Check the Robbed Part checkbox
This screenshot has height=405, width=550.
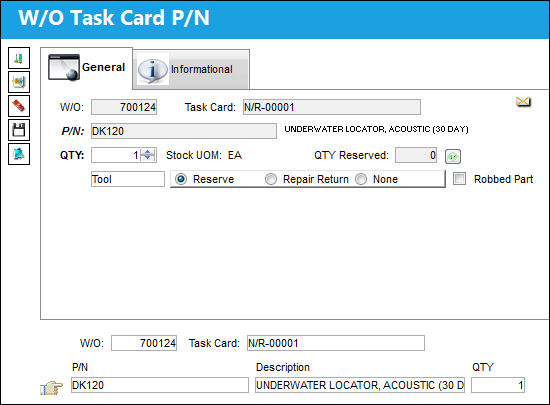(x=460, y=178)
